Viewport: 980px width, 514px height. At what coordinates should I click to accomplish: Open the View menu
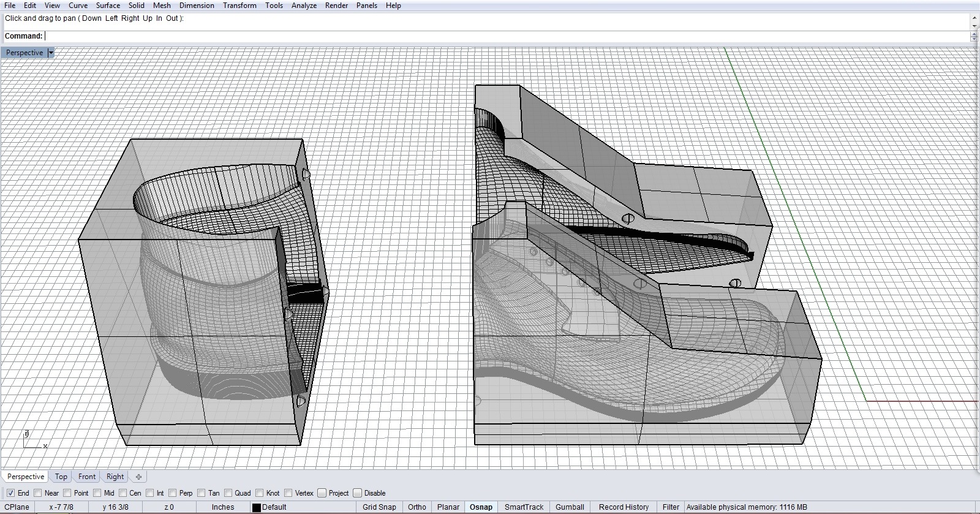(x=52, y=6)
